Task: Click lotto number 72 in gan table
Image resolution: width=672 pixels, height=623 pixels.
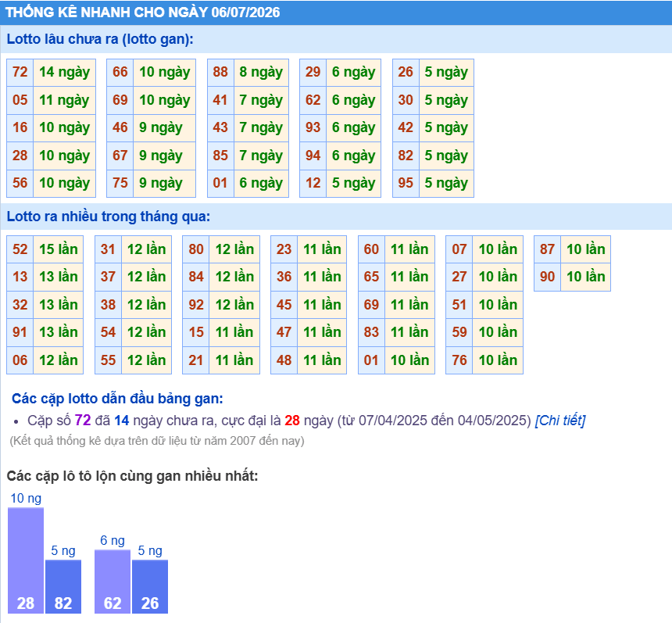Action: pos(20,72)
